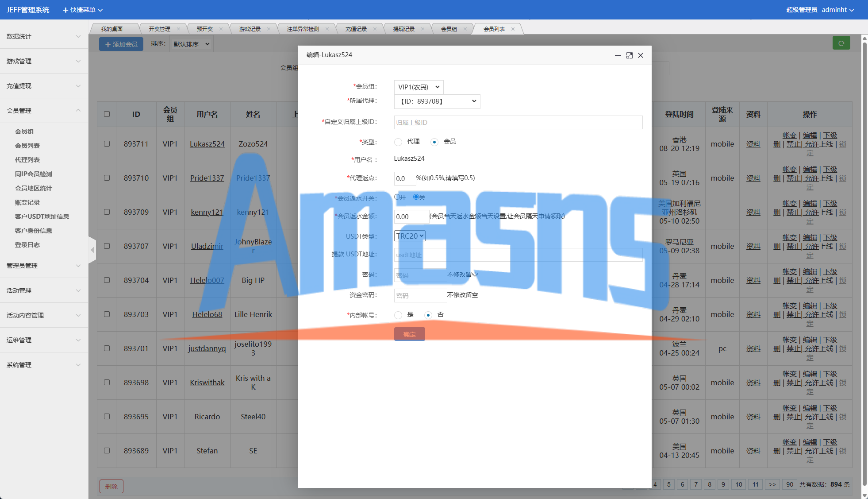
Task: Check the checkbox for row 893710
Action: (107, 178)
